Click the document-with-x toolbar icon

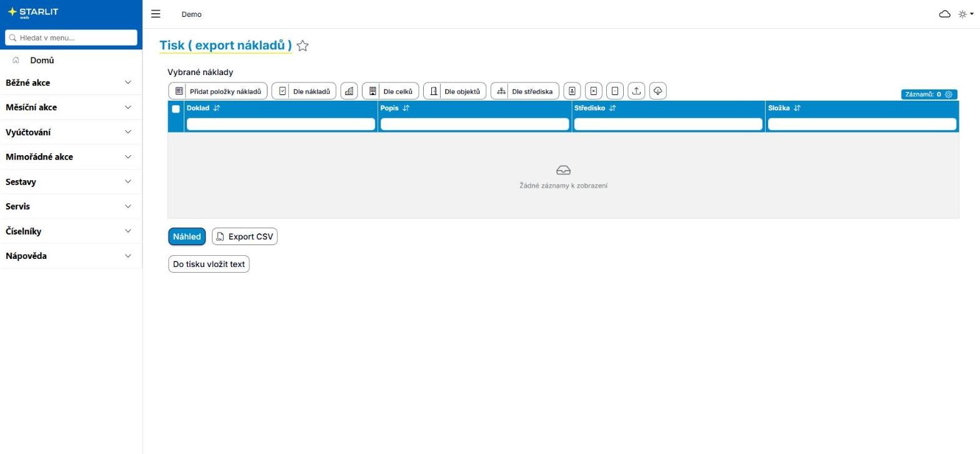(593, 91)
